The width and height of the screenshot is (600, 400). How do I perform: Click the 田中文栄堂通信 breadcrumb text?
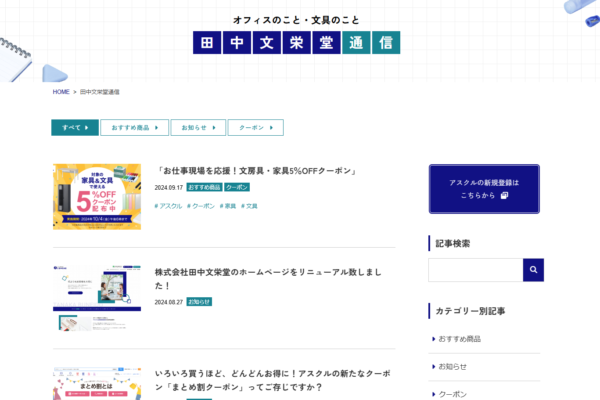[99, 92]
